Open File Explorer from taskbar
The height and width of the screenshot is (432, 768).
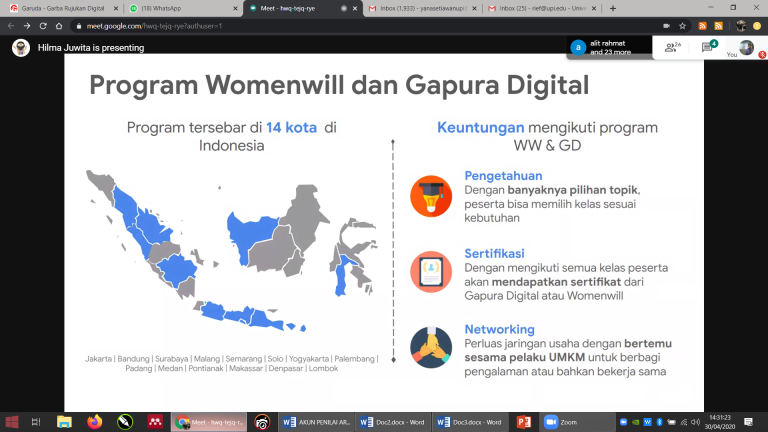click(x=64, y=422)
